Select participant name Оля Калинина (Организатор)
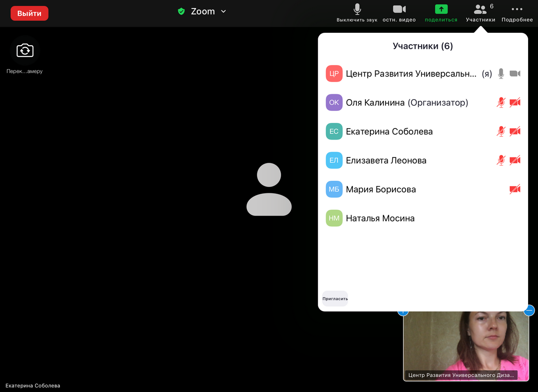The image size is (538, 392). point(407,103)
